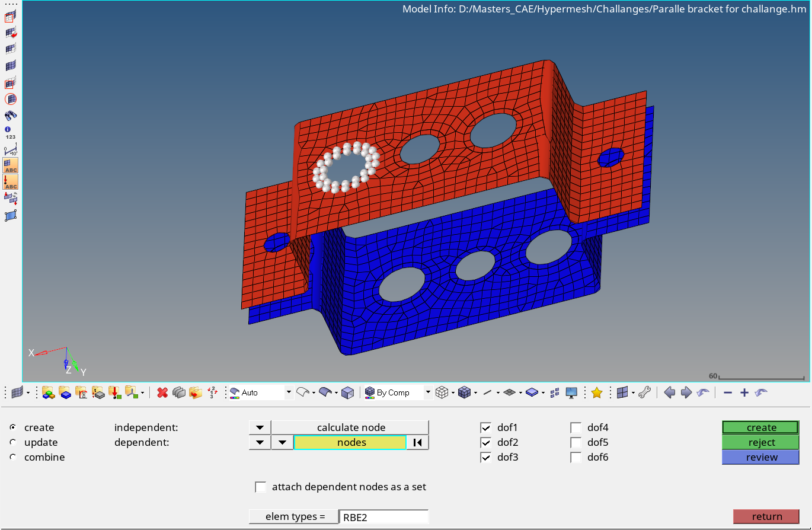Open the By Comp color mode dropdown
The height and width of the screenshot is (530, 812).
point(429,392)
